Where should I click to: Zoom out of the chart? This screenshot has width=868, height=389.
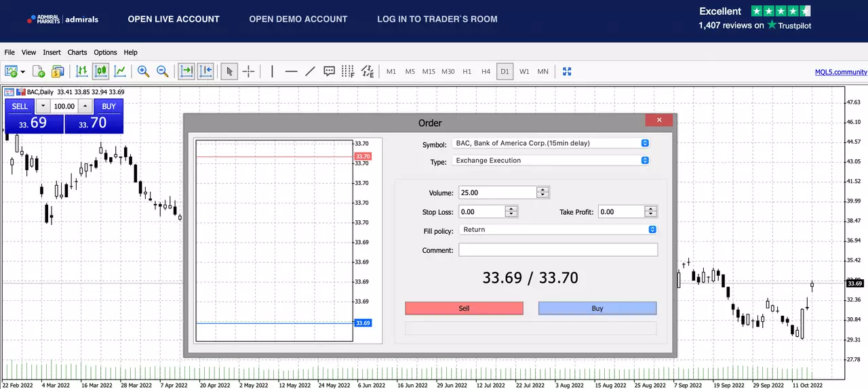163,71
